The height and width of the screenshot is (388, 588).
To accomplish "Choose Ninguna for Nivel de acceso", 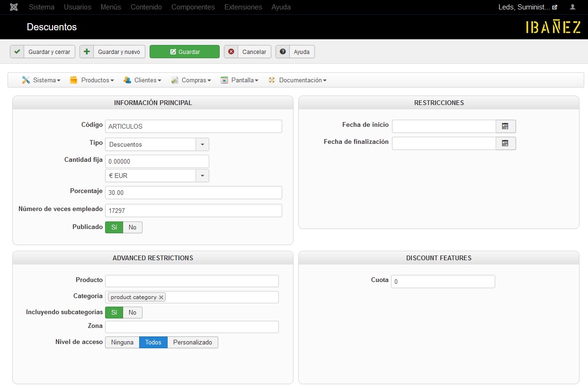I will point(122,342).
